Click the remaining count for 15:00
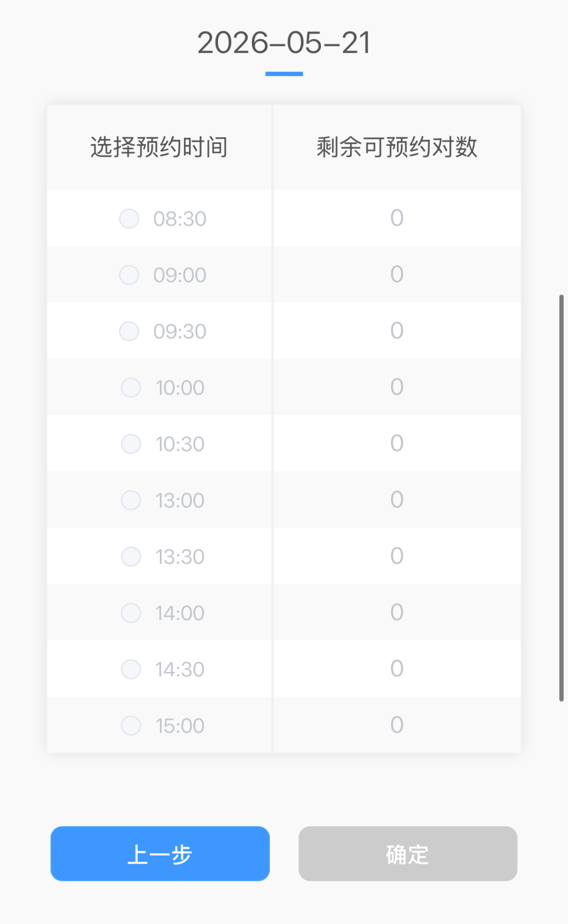Image resolution: width=568 pixels, height=924 pixels. click(x=397, y=725)
